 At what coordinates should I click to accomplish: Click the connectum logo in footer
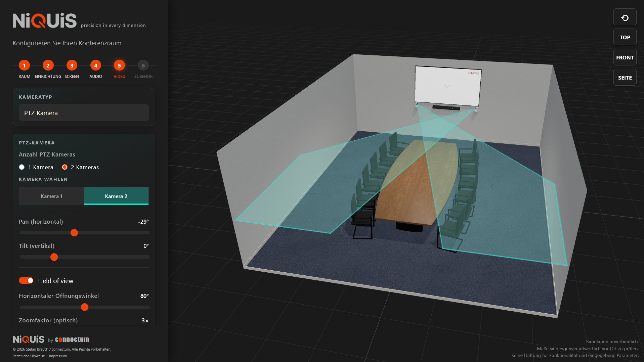72,339
